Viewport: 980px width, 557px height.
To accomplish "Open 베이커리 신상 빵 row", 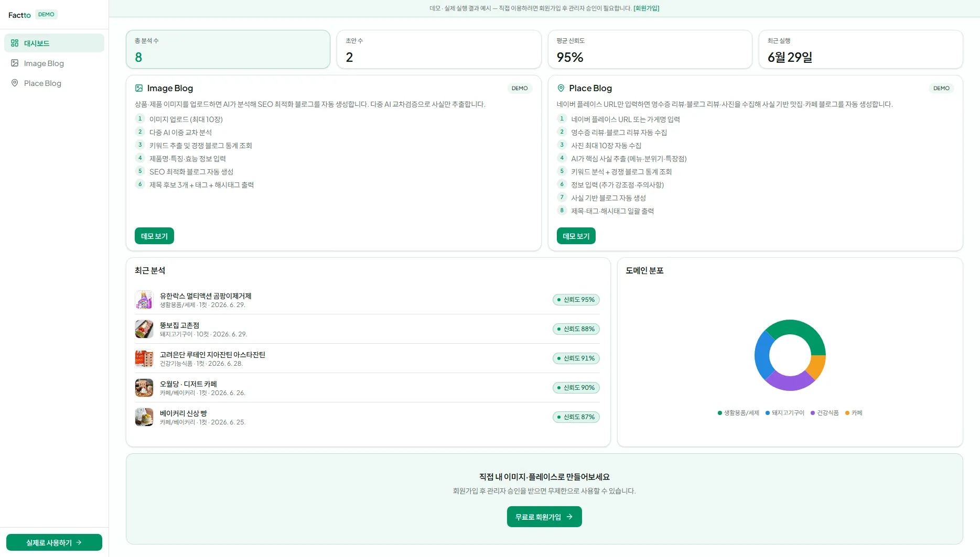I will coord(367,417).
